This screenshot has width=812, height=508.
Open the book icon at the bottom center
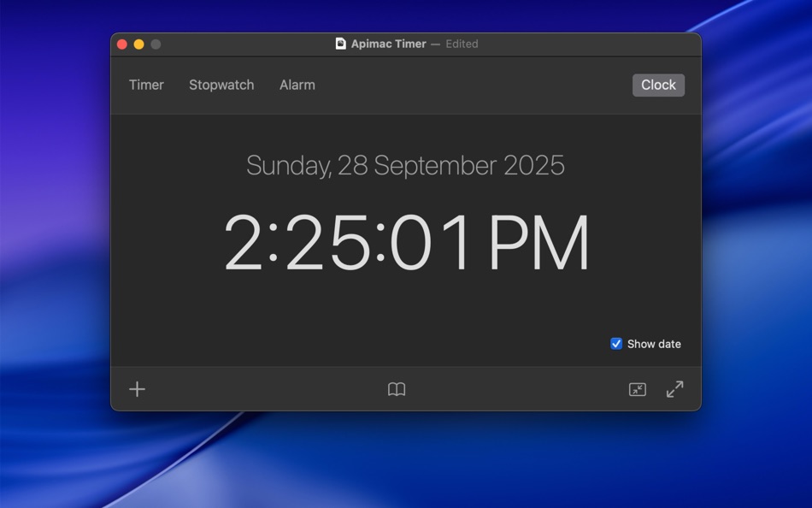pyautogui.click(x=397, y=389)
